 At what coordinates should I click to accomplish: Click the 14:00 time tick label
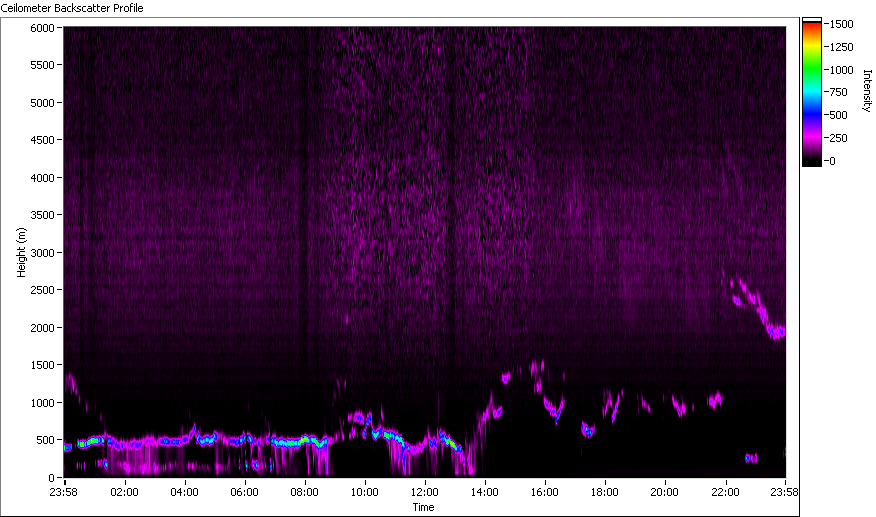[485, 492]
